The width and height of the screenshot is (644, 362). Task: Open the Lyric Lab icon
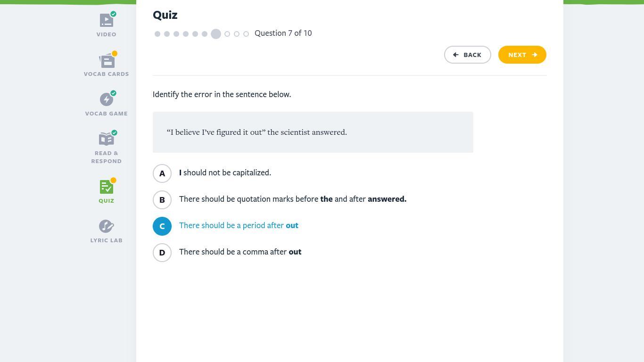coord(107,227)
